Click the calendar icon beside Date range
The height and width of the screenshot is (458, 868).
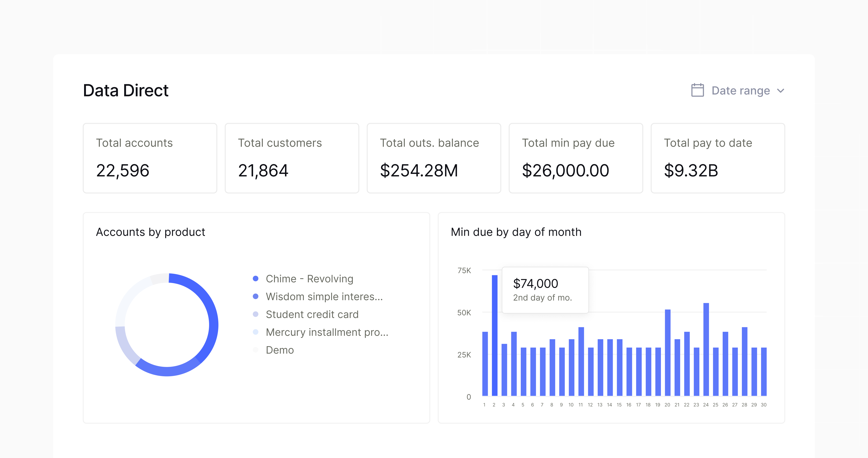697,90
